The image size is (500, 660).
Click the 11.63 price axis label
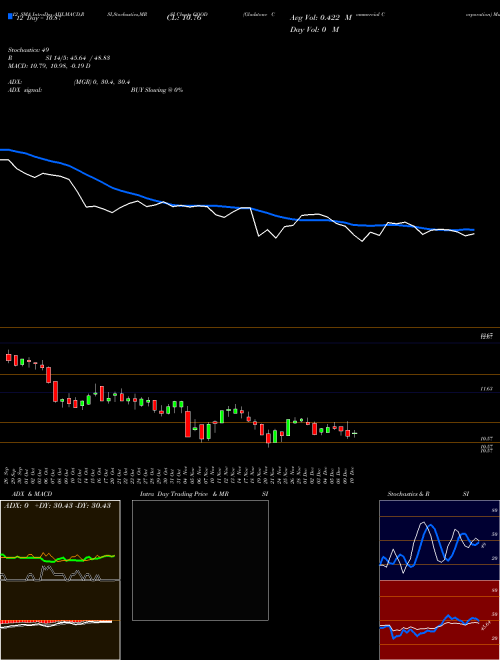[487, 389]
